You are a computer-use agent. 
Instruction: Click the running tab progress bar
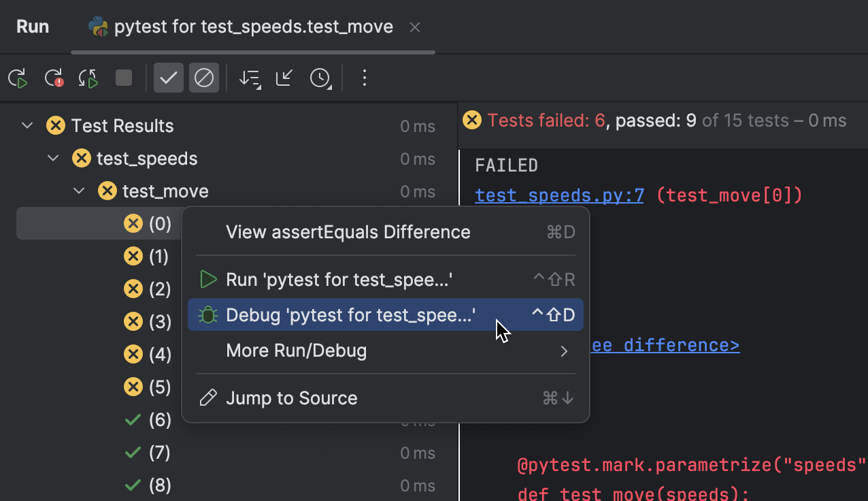(x=252, y=50)
